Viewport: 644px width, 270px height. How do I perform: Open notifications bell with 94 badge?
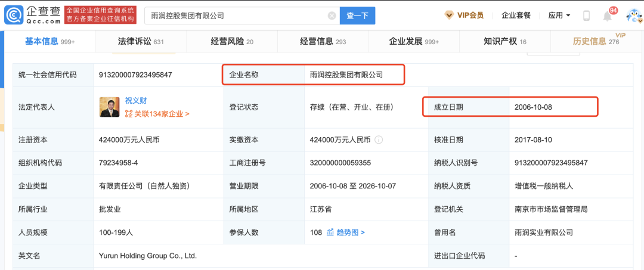(x=608, y=15)
